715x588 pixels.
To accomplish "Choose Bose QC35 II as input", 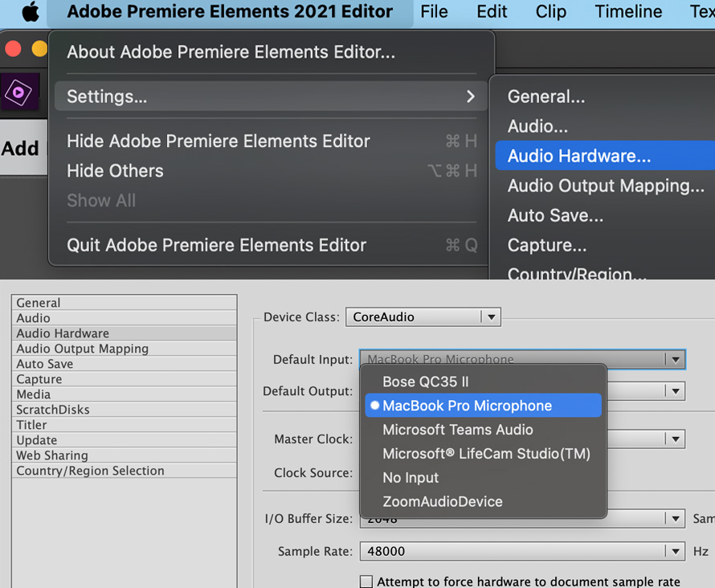I will 484,382.
